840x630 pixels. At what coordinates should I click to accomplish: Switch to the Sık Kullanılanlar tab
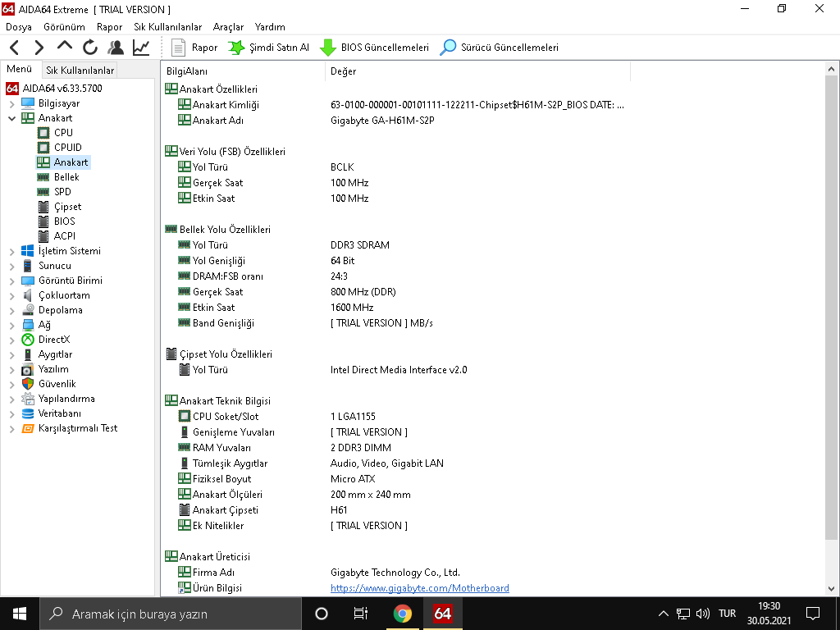80,71
